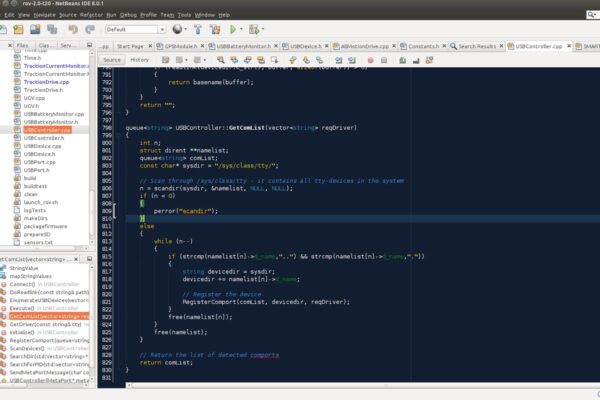Screen dimensions: 600x400
Task: Select launch_rov.sh in the file tree
Action: pyautogui.click(x=41, y=202)
